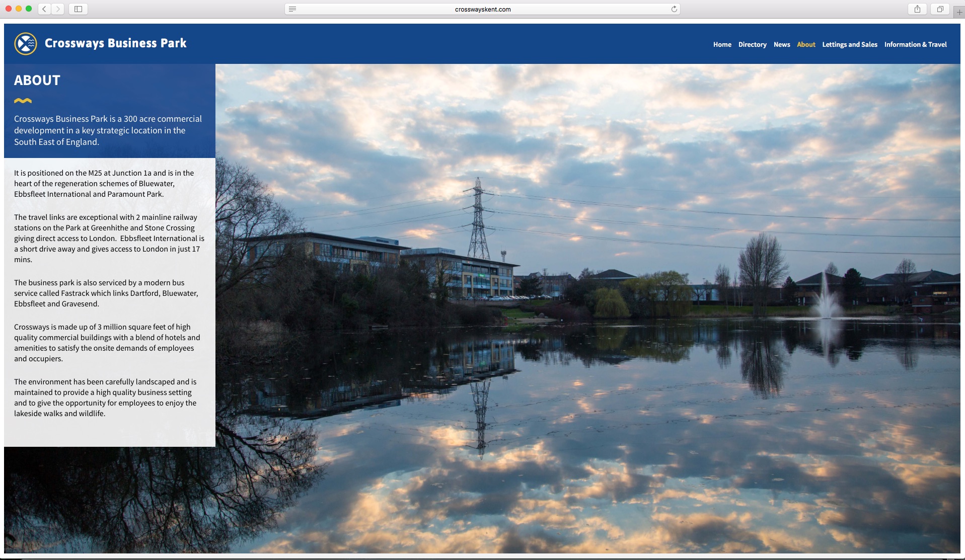Focus the address bar showing crosswayskent.com
Screen dimensions: 965x560
point(482,9)
